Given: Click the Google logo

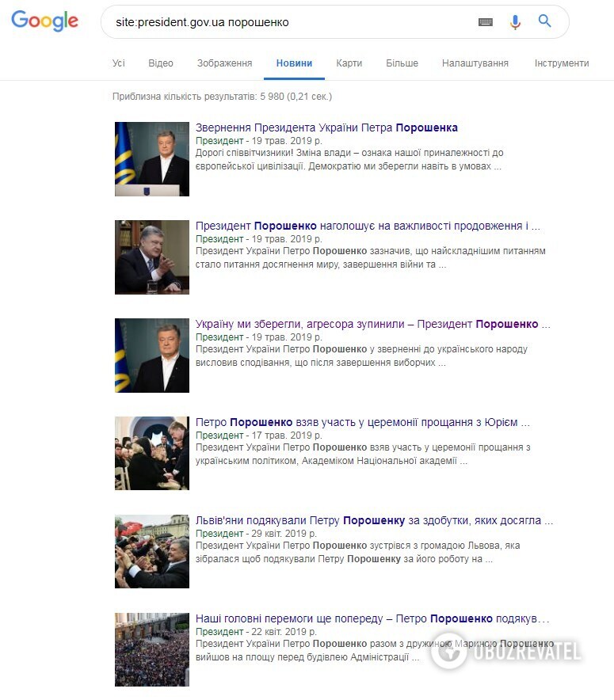Looking at the screenshot, I should pos(44,21).
